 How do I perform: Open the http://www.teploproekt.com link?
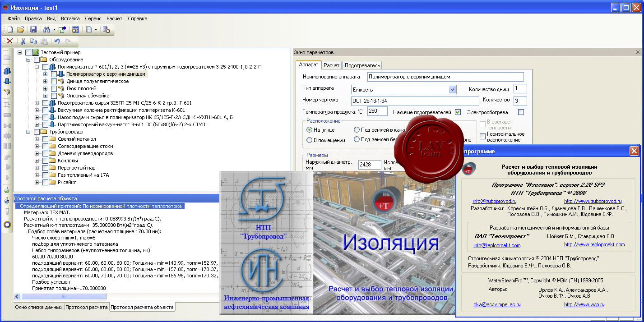tap(594, 244)
